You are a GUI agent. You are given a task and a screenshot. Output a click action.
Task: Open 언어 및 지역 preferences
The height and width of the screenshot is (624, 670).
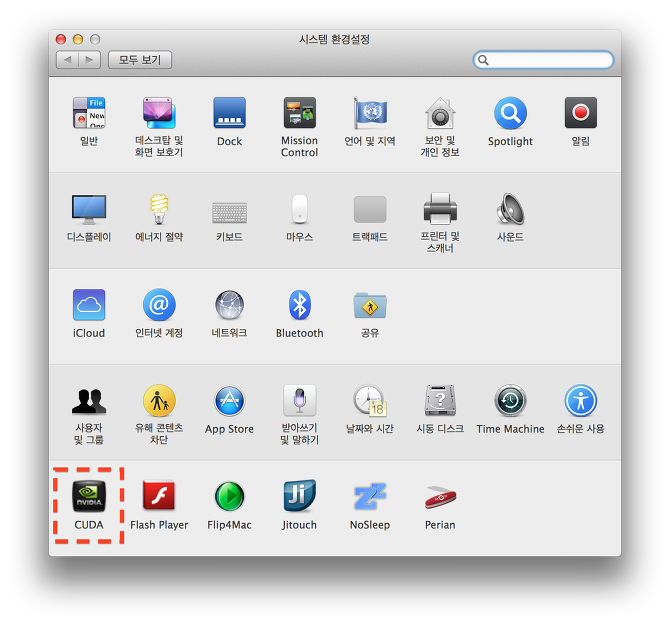(370, 113)
